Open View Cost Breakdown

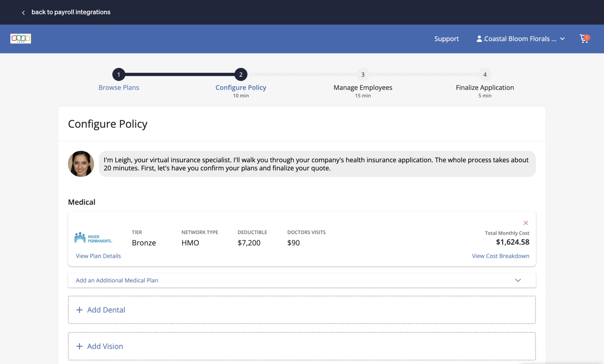500,256
